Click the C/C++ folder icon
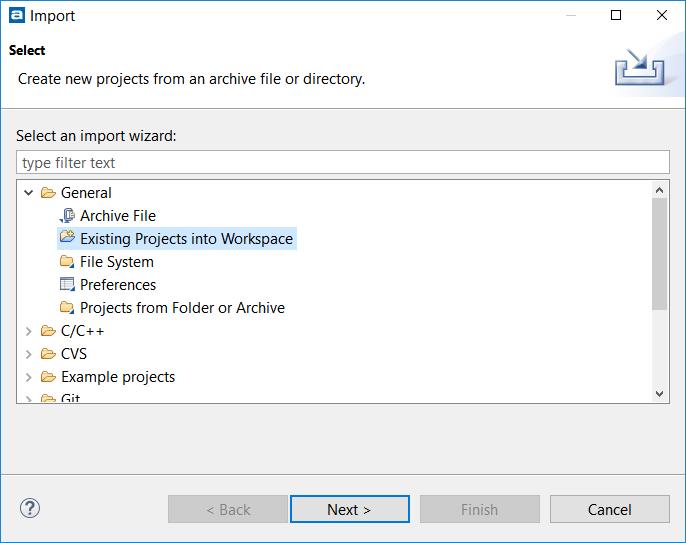The height and width of the screenshot is (543, 686). coord(48,331)
